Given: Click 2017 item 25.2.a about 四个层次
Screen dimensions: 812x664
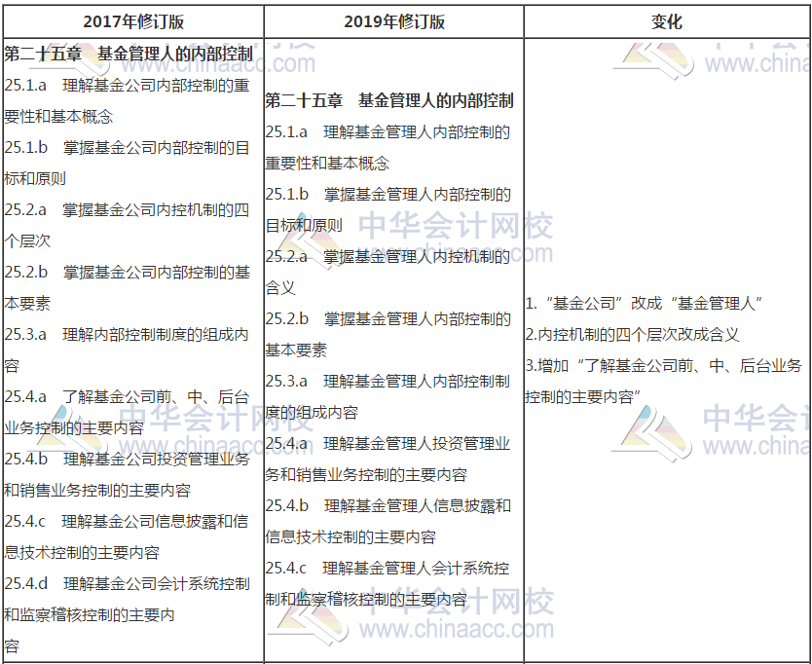Looking at the screenshot, I should (127, 225).
